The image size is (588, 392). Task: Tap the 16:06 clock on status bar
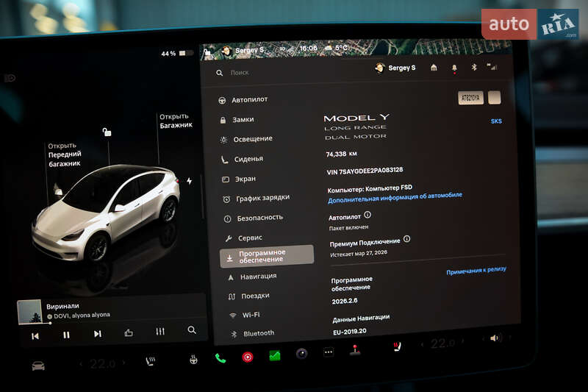coord(308,49)
